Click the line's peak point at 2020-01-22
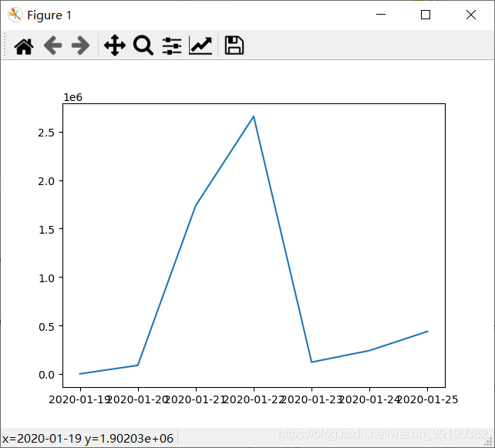Screen dimensions: 495x448 tap(254, 116)
